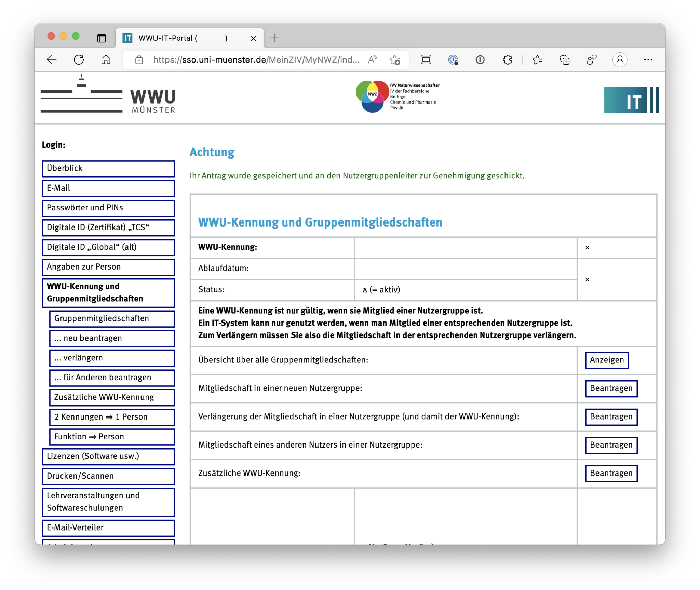Open a new browser tab
Viewport: 700px width, 590px height.
click(x=274, y=38)
